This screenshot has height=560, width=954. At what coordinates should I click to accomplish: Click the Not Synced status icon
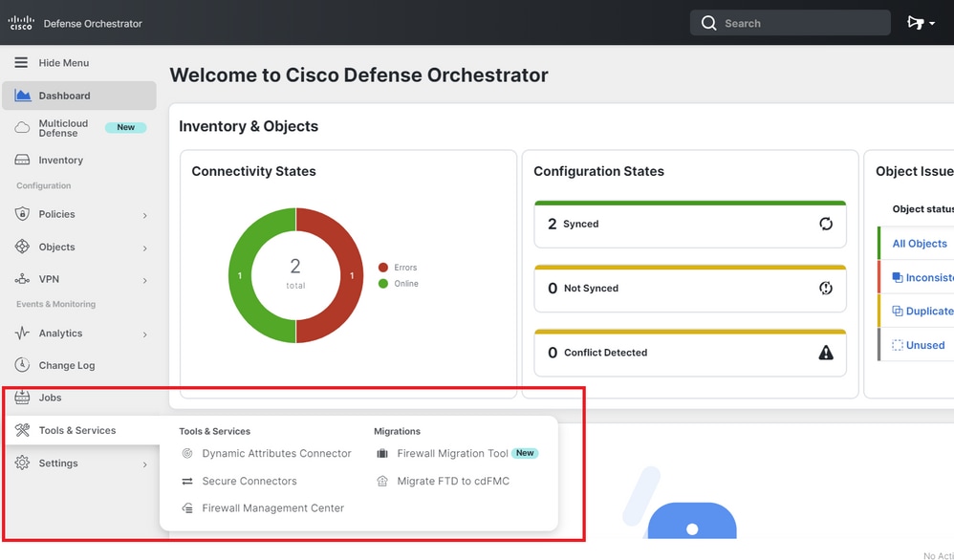(826, 289)
